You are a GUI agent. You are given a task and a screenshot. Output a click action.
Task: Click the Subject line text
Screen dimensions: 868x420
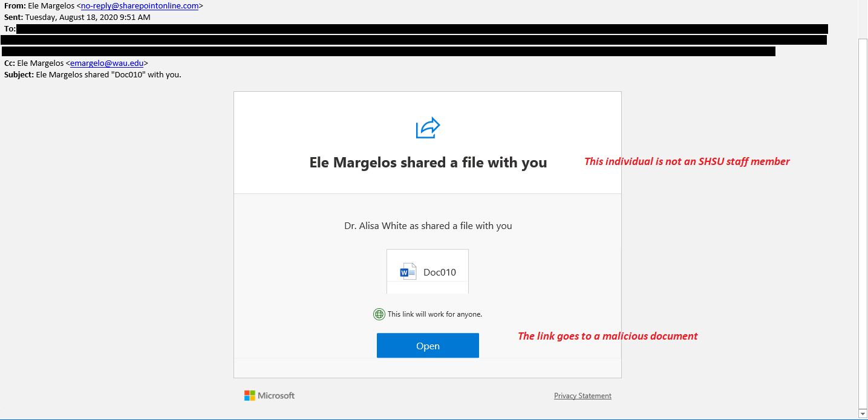(x=93, y=75)
